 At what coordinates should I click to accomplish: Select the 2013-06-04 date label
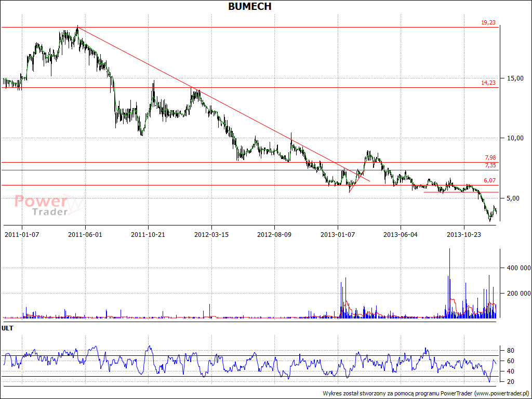[x=401, y=234]
